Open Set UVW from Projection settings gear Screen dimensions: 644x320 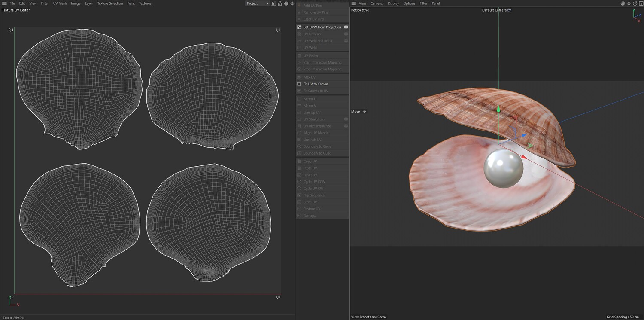(x=346, y=27)
